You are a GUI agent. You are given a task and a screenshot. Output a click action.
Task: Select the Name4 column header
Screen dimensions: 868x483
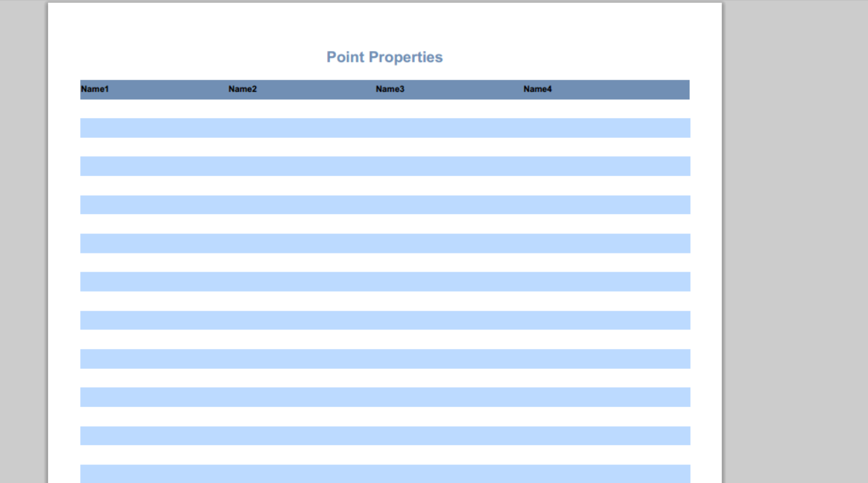[537, 89]
